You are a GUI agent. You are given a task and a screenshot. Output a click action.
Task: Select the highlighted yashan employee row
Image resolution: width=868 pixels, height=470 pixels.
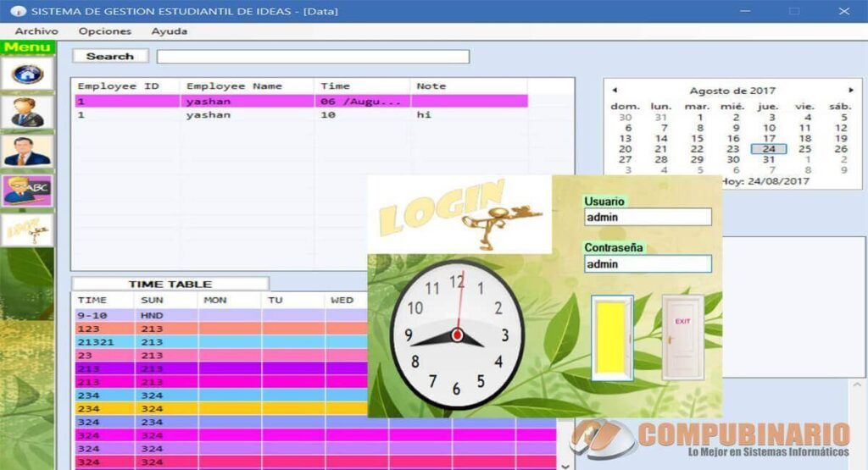pyautogui.click(x=301, y=101)
